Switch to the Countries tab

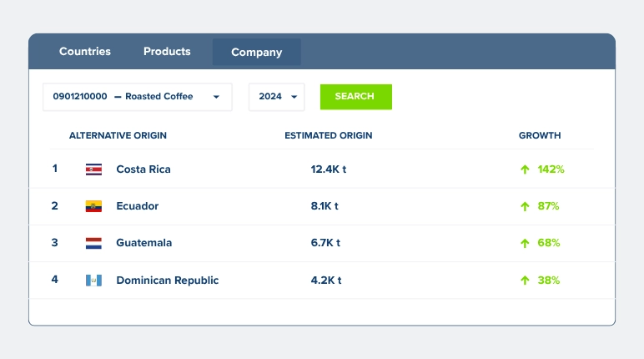tap(85, 52)
